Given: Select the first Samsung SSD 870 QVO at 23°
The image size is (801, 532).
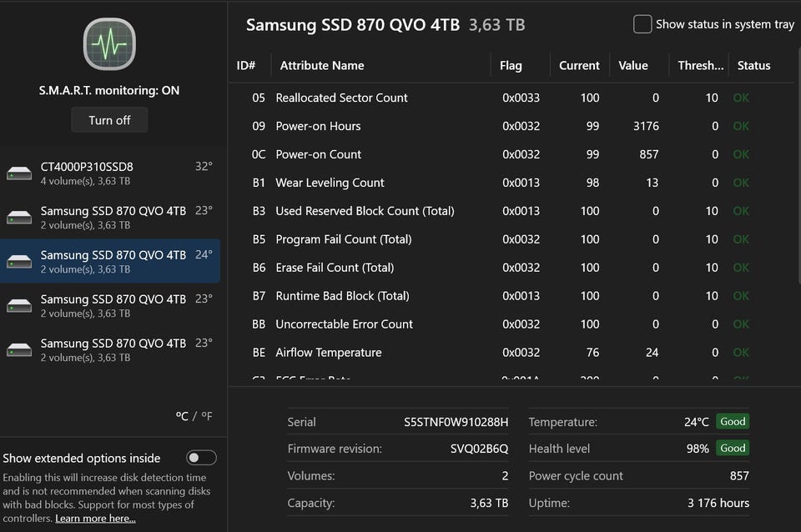Looking at the screenshot, I should (x=113, y=218).
